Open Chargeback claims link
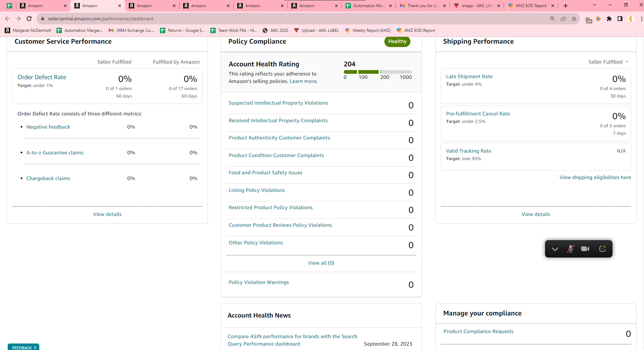Screen dimensions: 644x350 point(48,178)
